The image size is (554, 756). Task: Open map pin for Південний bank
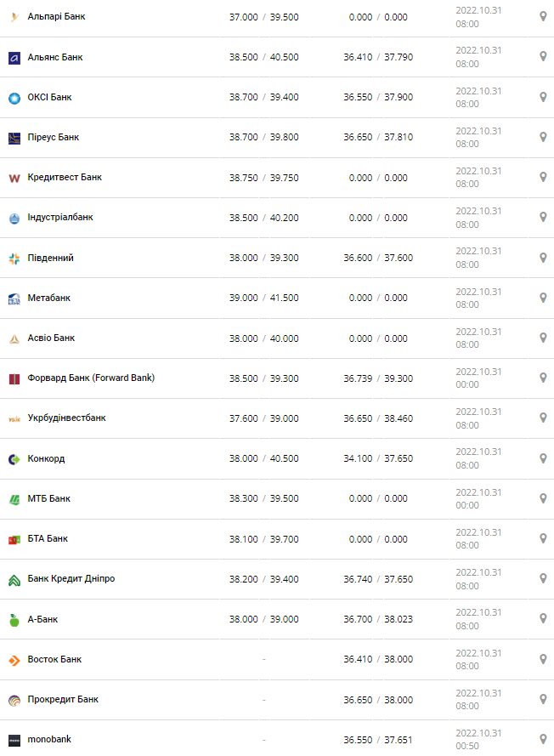[x=543, y=257]
